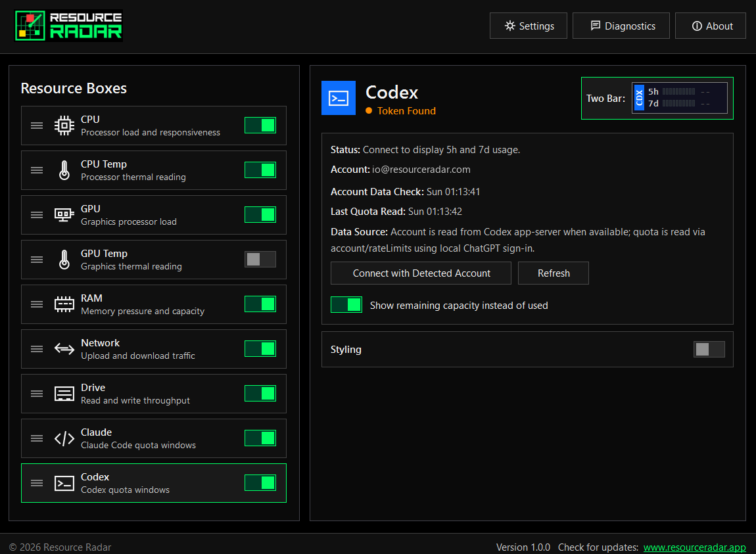Click the Two Bar preview widget
The width and height of the screenshot is (756, 554).
(657, 99)
